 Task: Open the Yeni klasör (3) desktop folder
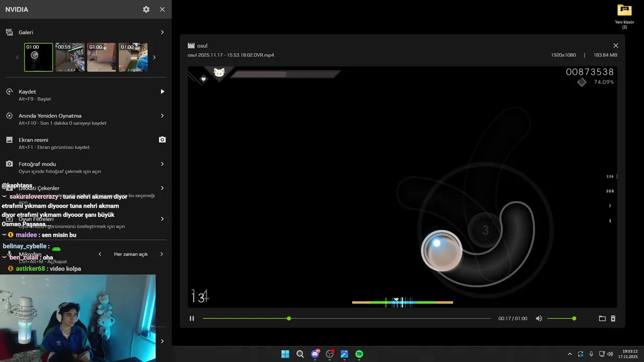click(624, 16)
